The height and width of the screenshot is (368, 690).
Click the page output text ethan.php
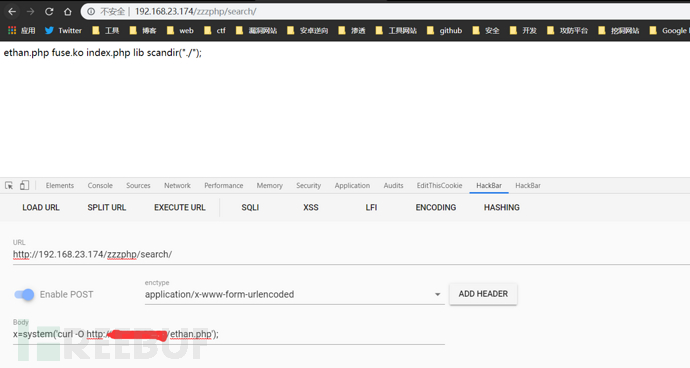click(26, 53)
